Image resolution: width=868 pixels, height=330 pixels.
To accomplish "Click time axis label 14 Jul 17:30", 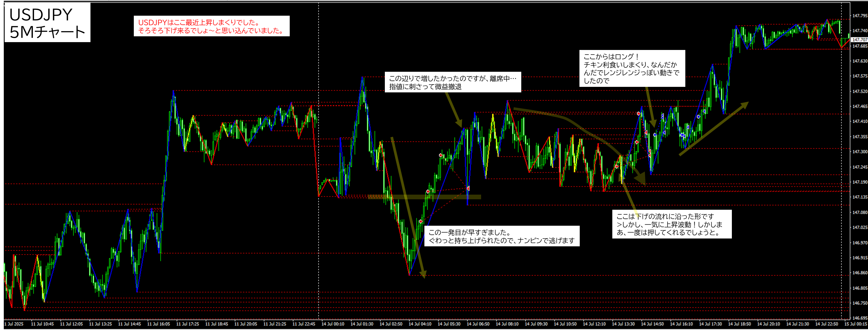I will pyautogui.click(x=710, y=324).
